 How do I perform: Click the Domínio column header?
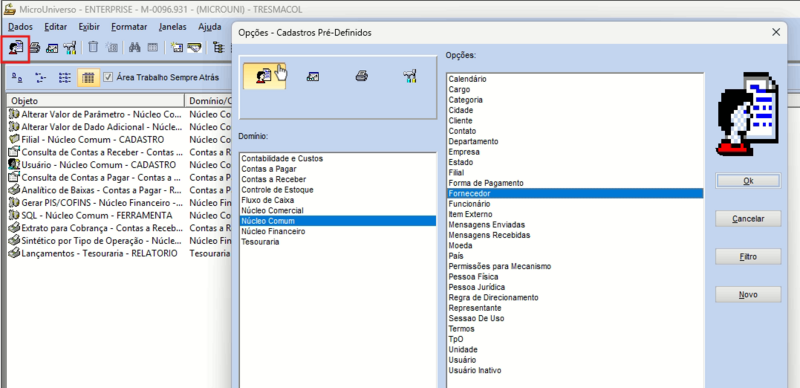point(208,101)
